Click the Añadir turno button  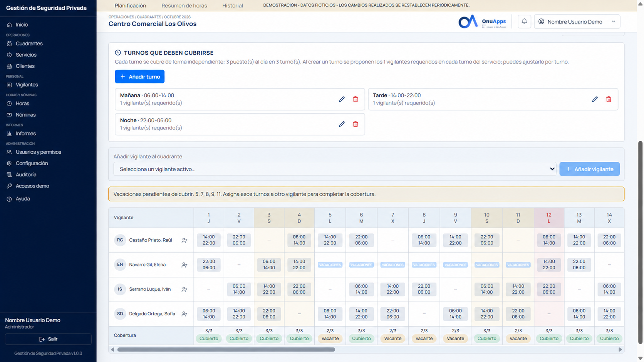[140, 77]
